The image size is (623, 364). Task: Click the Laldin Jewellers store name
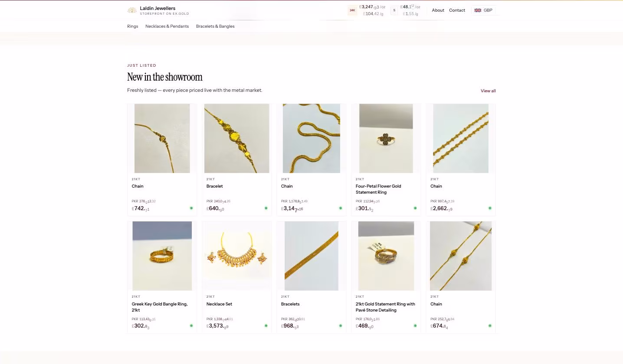click(157, 8)
